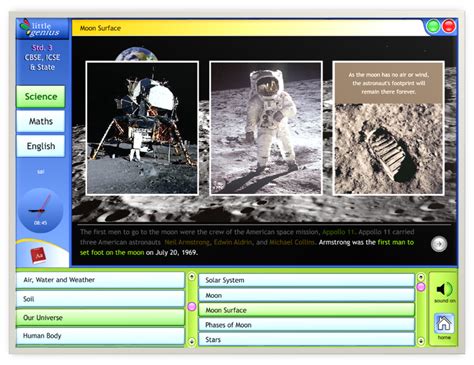The height and width of the screenshot is (365, 474).
Task: Select the Phases of Moon topic
Action: click(307, 325)
